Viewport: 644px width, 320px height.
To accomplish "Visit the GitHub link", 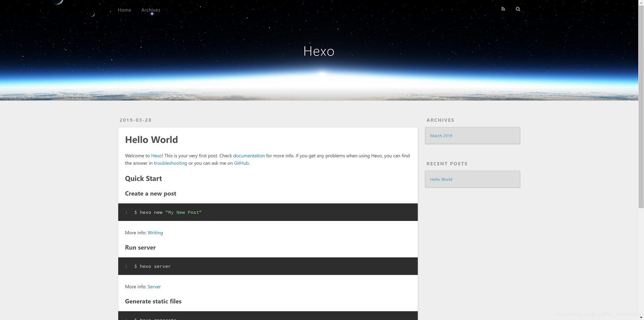I will point(241,163).
